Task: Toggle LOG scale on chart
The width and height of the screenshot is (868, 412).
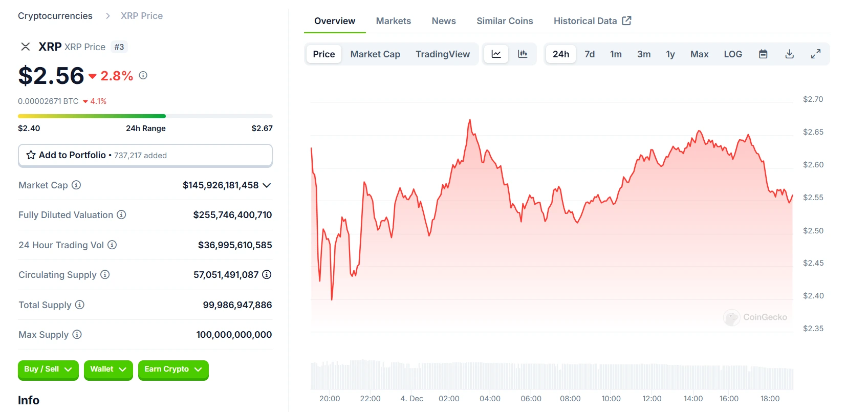Action: coord(733,54)
